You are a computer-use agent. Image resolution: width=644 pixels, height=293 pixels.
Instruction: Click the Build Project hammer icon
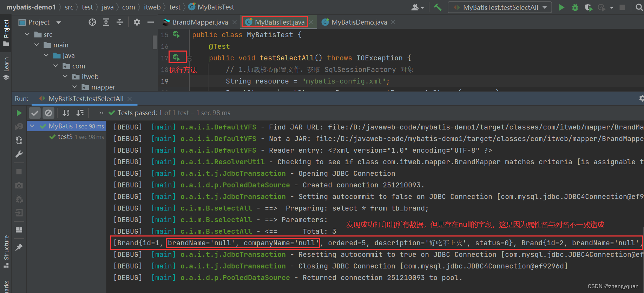tap(438, 7)
